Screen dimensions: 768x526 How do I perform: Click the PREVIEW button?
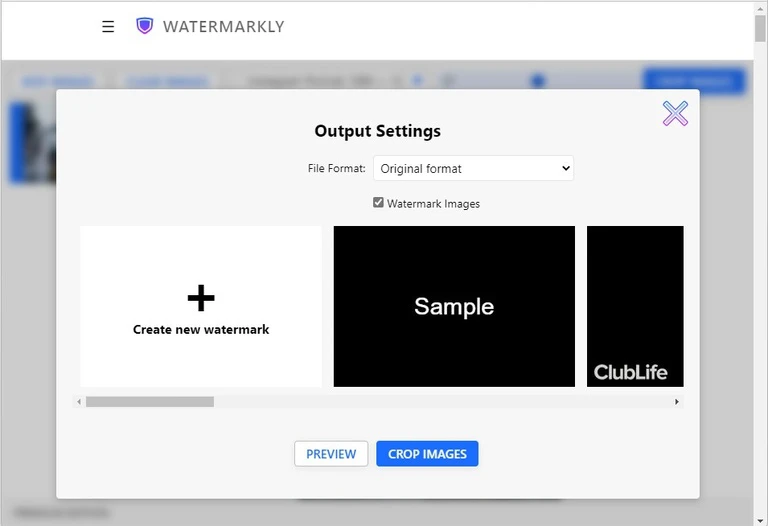point(331,454)
